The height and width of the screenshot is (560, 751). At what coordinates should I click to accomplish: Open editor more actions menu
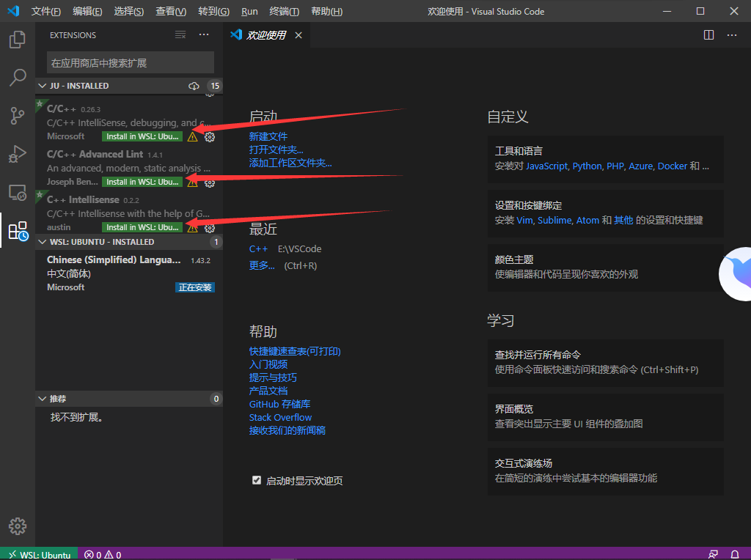point(732,35)
